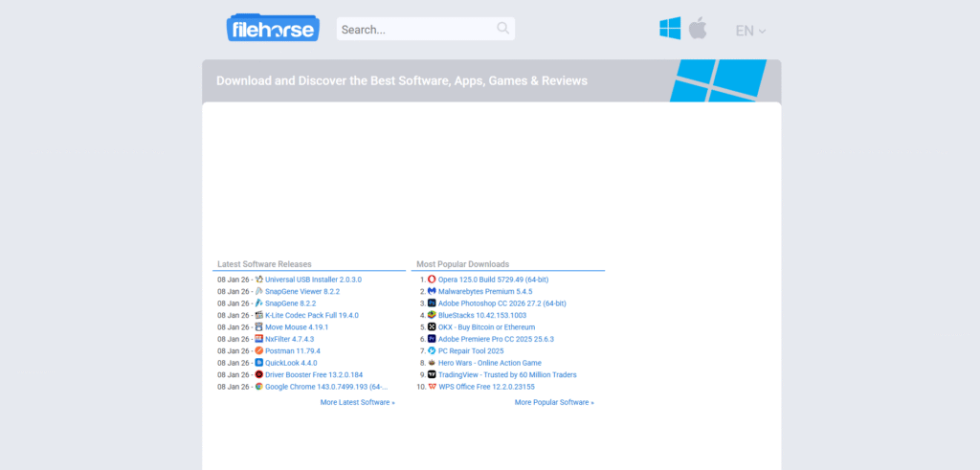The image size is (980, 470).
Task: Click Most Popular Downloads heading
Action: point(462,264)
